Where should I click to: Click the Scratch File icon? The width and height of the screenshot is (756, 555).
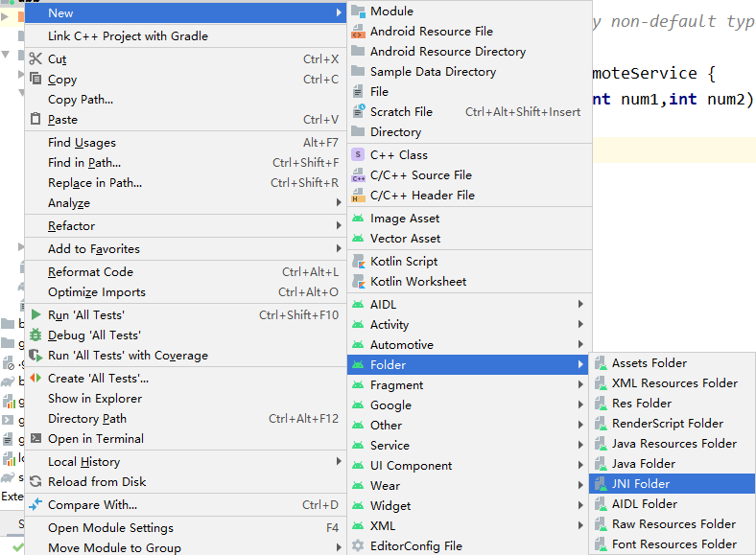(x=358, y=111)
